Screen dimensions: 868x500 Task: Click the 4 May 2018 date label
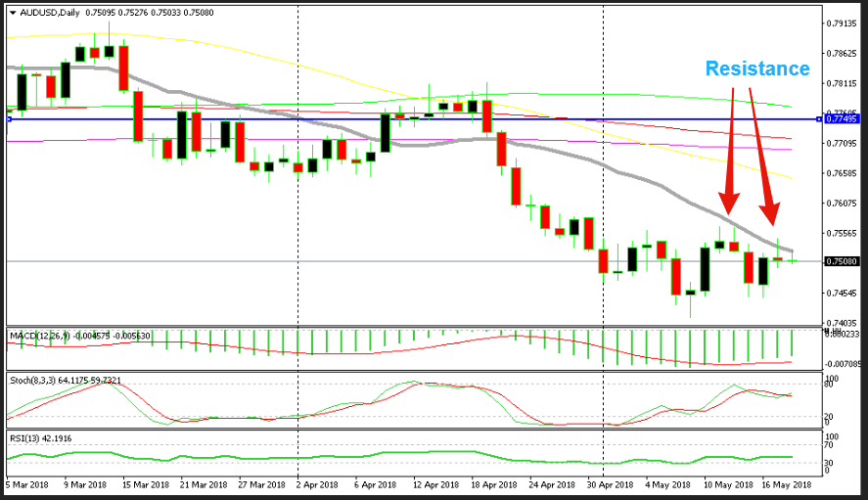667,484
